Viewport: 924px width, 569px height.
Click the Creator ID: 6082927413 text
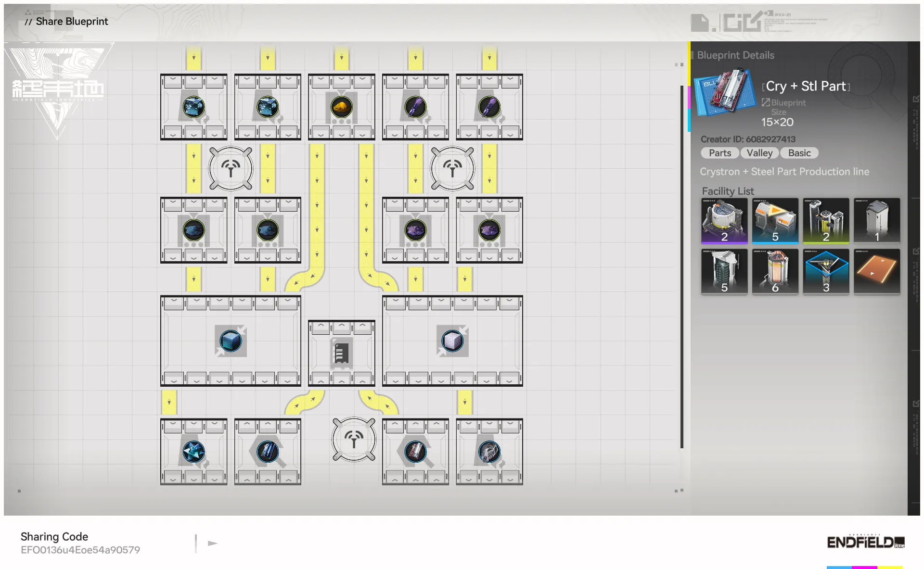[748, 139]
